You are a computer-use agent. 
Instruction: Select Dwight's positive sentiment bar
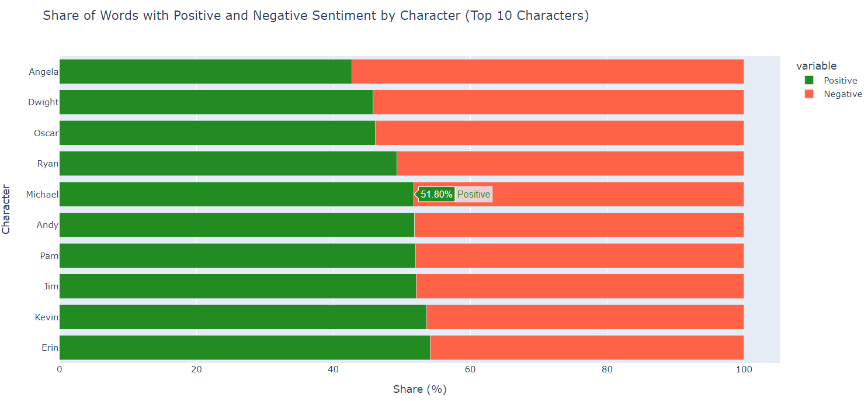tap(216, 102)
